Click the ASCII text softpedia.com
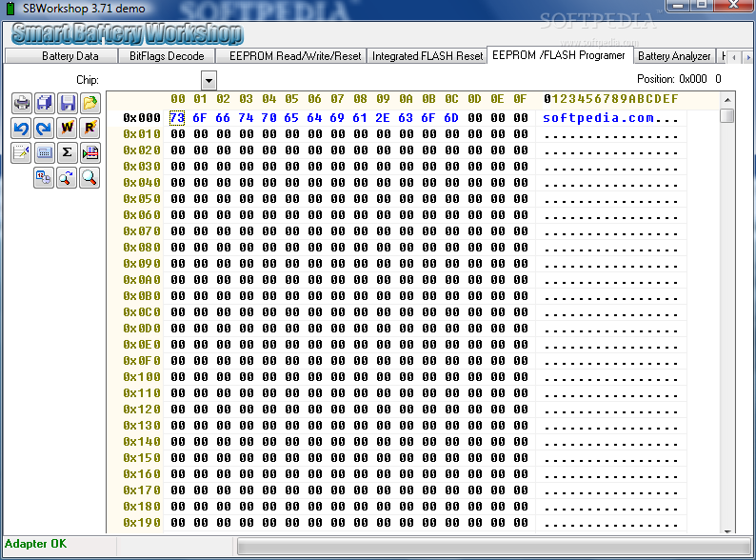This screenshot has height=560, width=756. [x=598, y=118]
